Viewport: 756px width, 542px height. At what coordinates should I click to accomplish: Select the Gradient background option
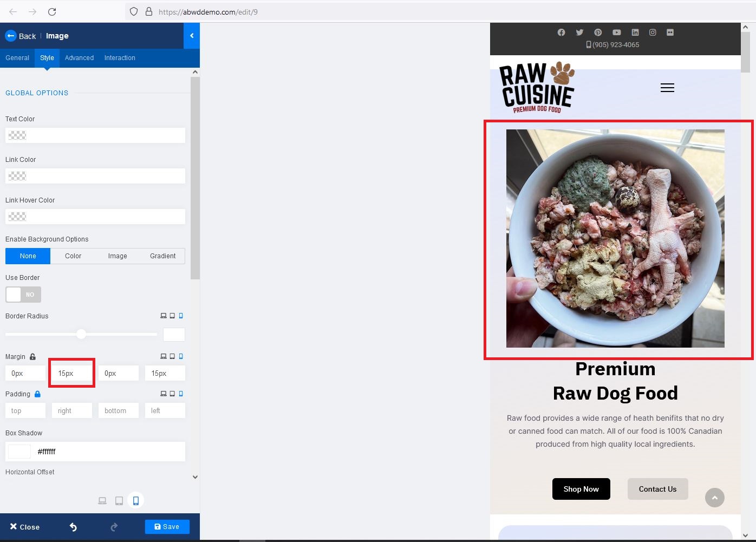pyautogui.click(x=162, y=256)
